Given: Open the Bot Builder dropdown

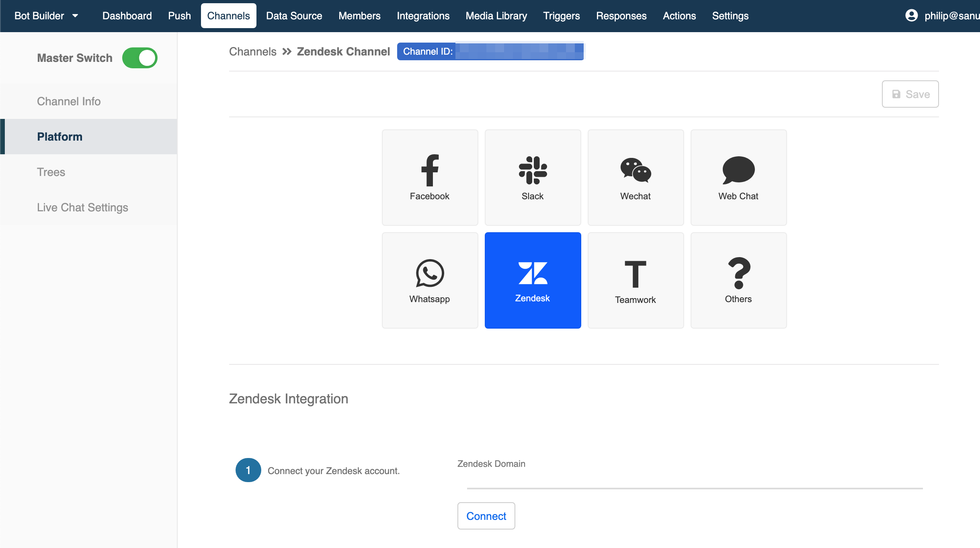Looking at the screenshot, I should [46, 16].
